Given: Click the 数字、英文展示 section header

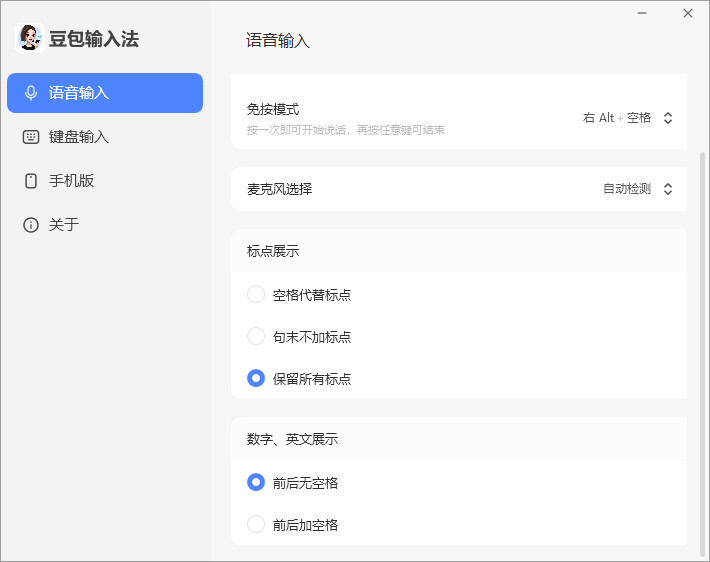Looking at the screenshot, I should (293, 439).
